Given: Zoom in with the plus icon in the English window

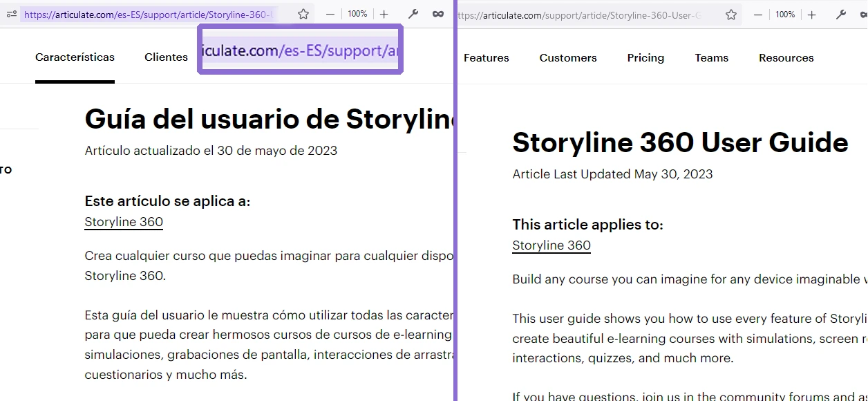Looking at the screenshot, I should click(x=812, y=14).
